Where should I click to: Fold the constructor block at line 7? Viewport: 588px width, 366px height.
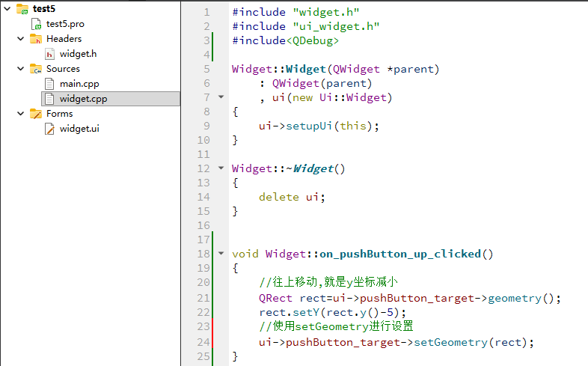coord(221,97)
